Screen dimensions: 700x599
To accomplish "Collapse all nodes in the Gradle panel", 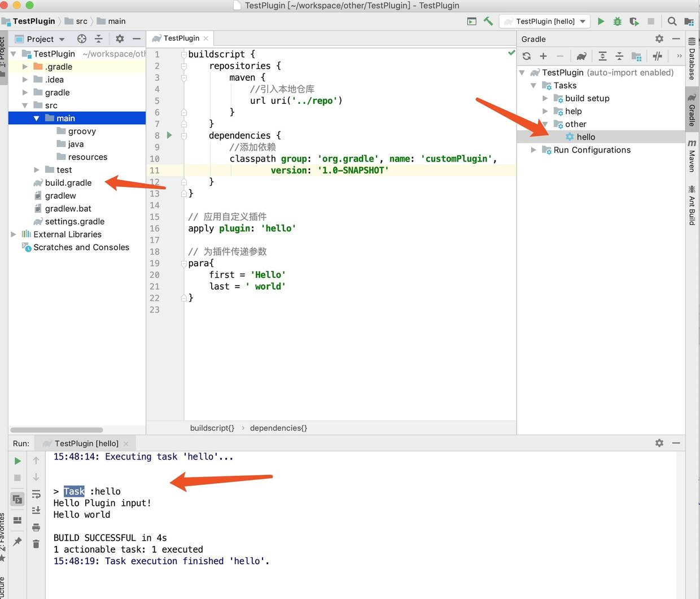I will click(619, 56).
